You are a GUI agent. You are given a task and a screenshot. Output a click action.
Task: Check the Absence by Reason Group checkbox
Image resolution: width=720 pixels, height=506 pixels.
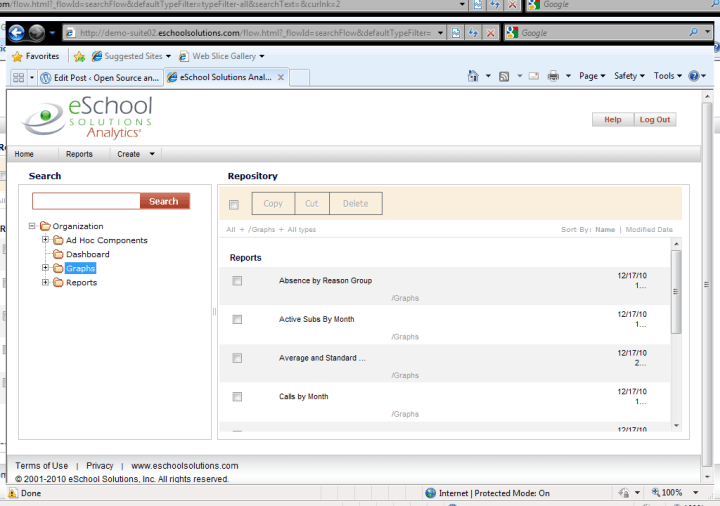pyautogui.click(x=237, y=281)
